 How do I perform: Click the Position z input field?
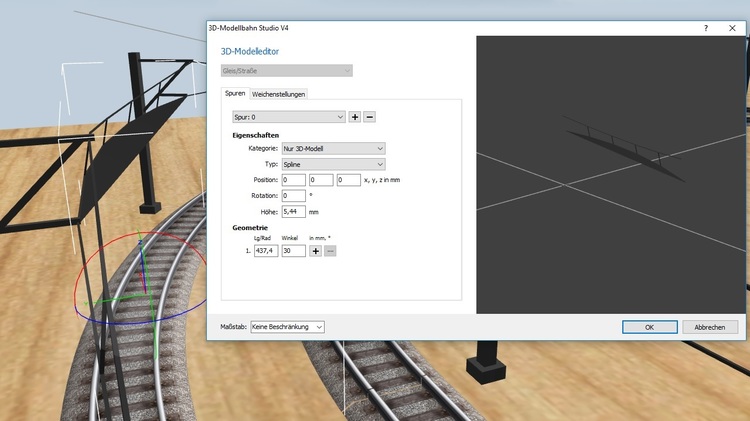coord(349,180)
